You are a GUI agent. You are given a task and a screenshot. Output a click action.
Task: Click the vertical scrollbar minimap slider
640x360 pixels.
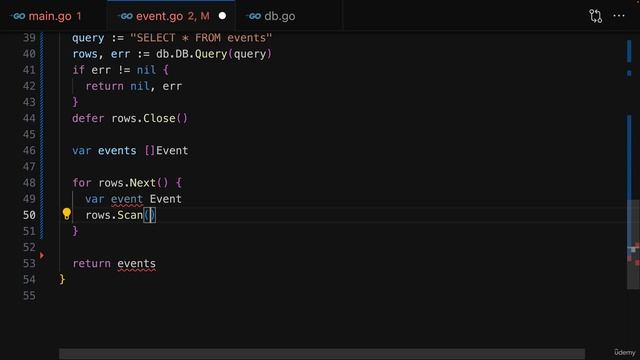[633, 244]
